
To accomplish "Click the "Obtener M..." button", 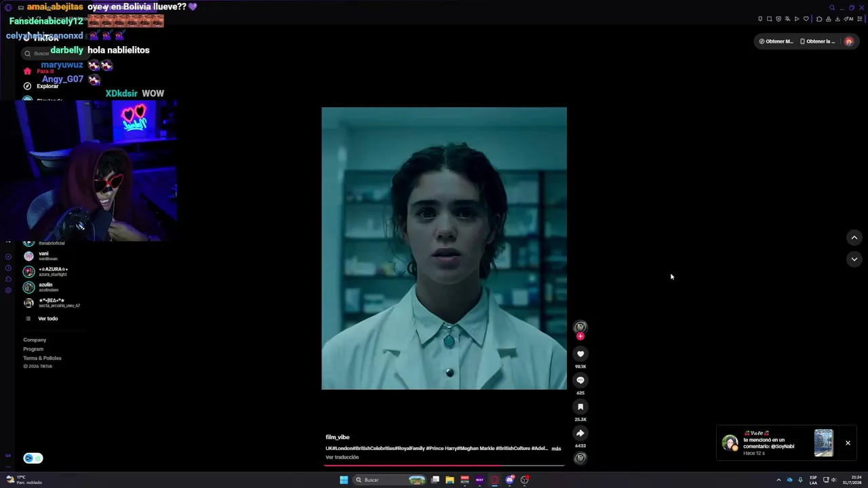I will tap(776, 41).
